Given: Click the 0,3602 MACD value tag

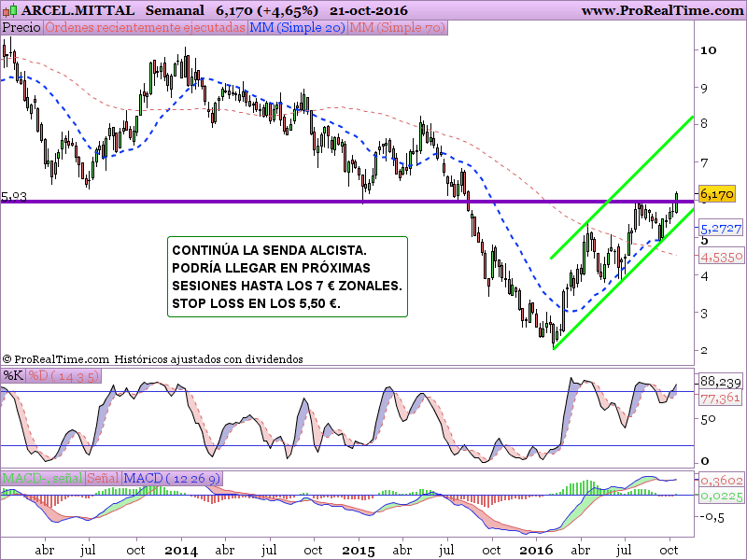Looking at the screenshot, I should [x=721, y=480].
